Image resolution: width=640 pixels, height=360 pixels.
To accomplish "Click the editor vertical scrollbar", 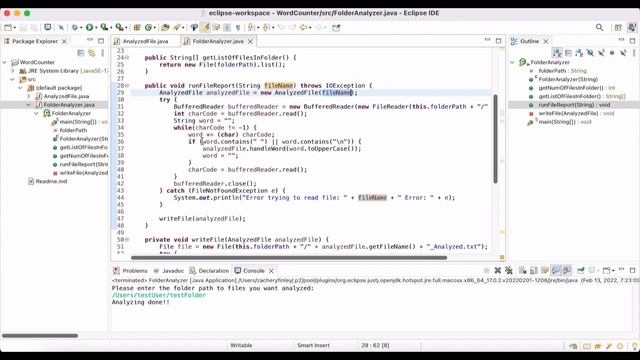I will (x=496, y=139).
